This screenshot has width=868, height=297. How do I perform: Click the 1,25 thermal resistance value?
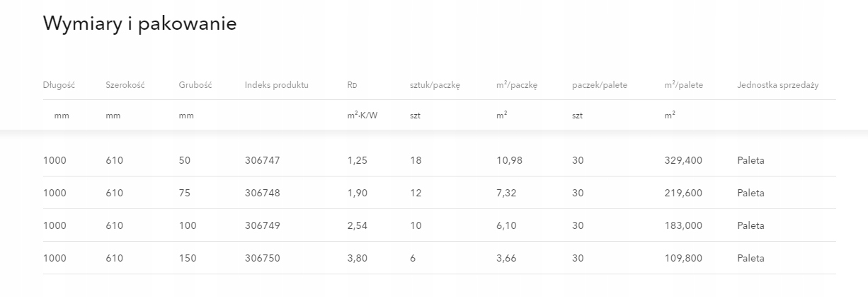358,160
